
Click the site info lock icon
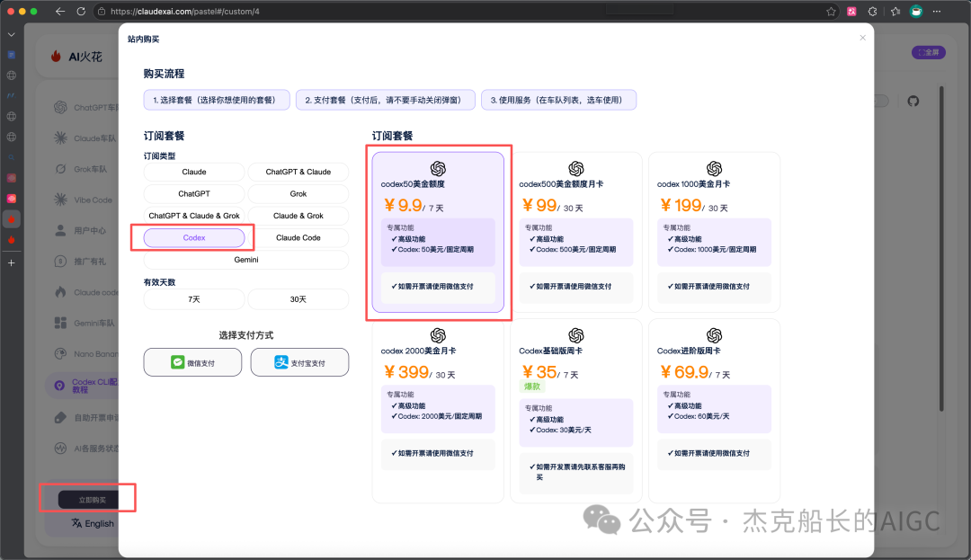coord(102,11)
